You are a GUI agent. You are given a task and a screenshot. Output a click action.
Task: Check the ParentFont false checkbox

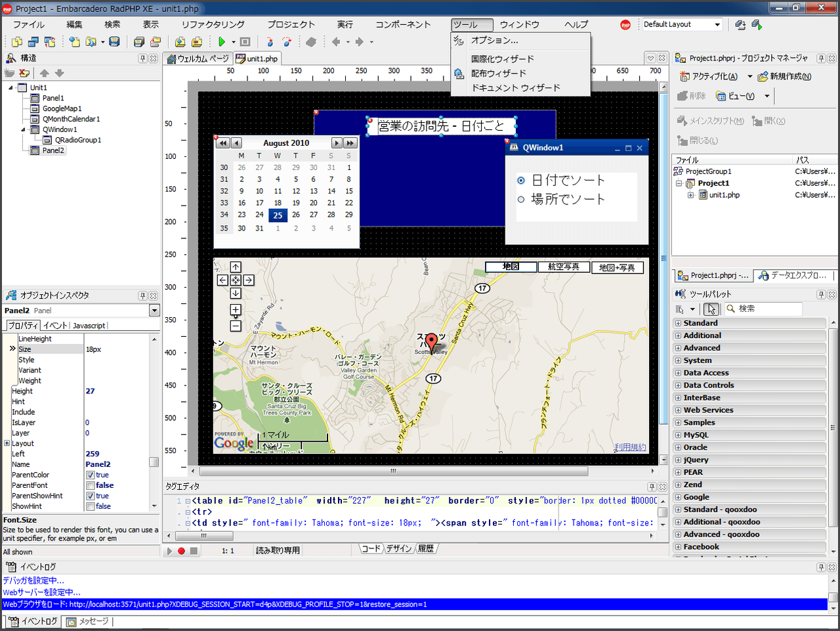tap(91, 486)
